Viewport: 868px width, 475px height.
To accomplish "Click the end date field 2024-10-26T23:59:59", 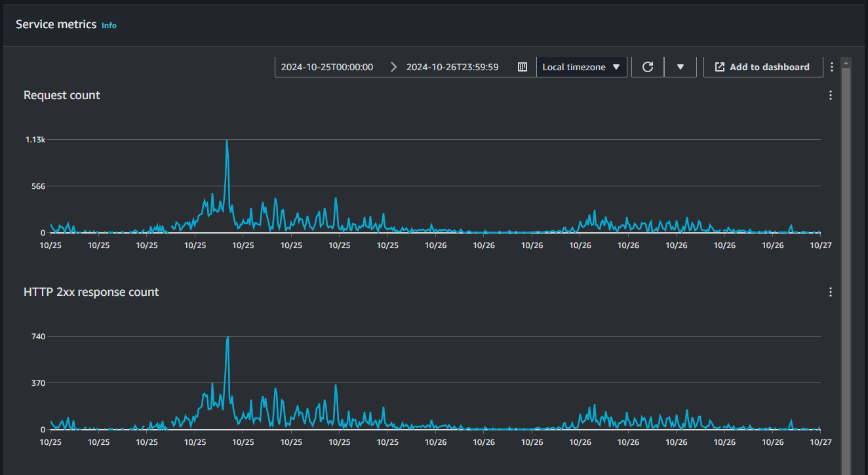I will tap(452, 67).
